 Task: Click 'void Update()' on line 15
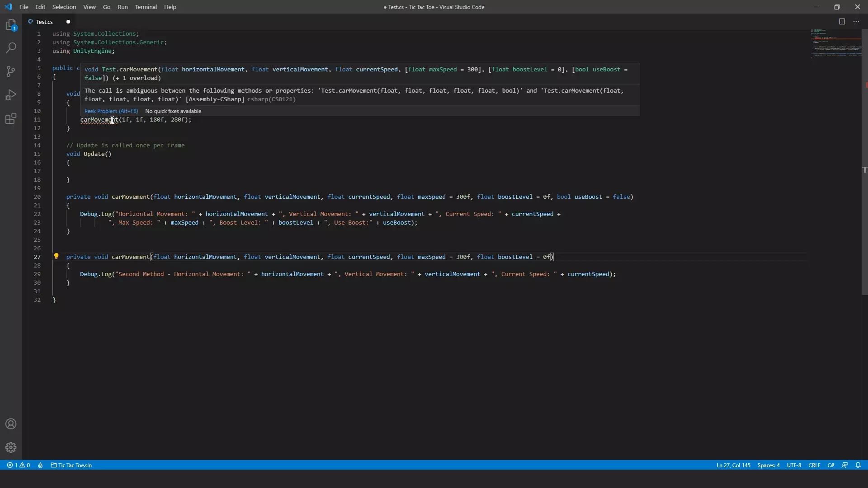pyautogui.click(x=89, y=154)
